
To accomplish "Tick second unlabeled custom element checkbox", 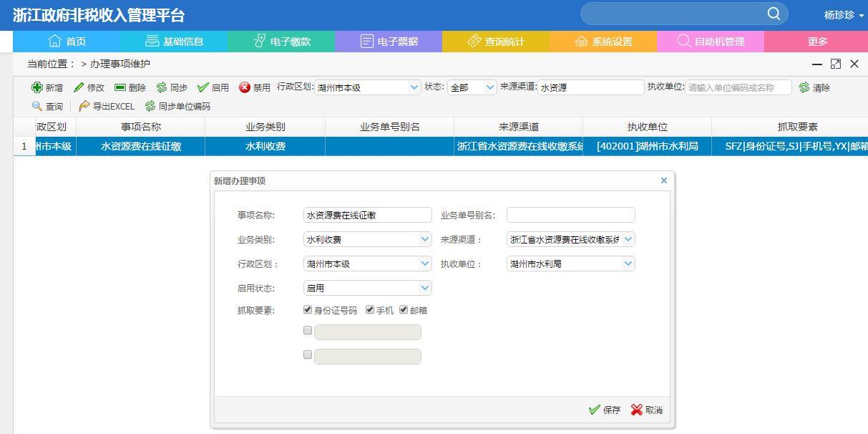I will click(x=308, y=355).
